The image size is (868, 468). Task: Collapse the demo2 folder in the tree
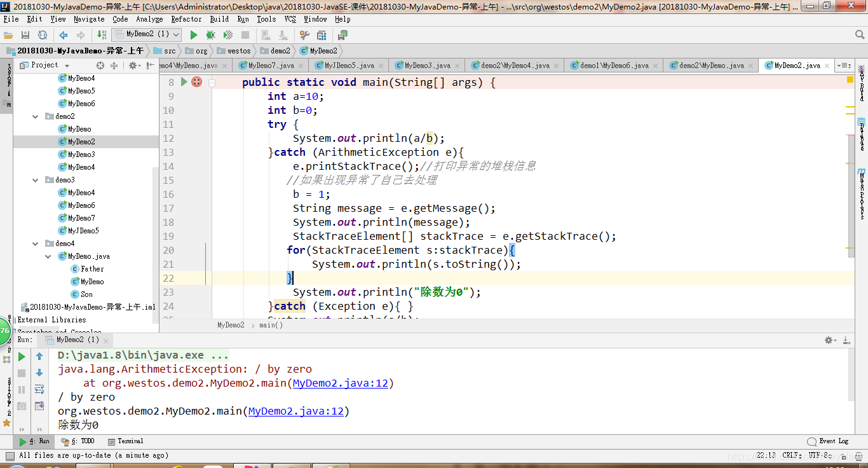(x=36, y=116)
